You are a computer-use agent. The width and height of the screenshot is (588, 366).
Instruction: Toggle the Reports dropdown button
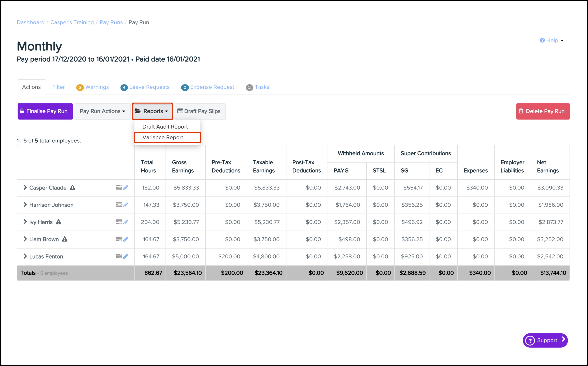[152, 111]
